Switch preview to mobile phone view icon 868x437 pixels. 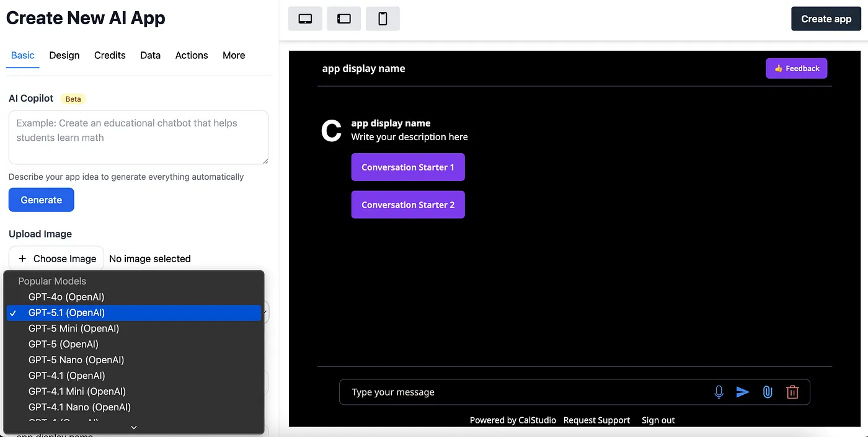[383, 19]
